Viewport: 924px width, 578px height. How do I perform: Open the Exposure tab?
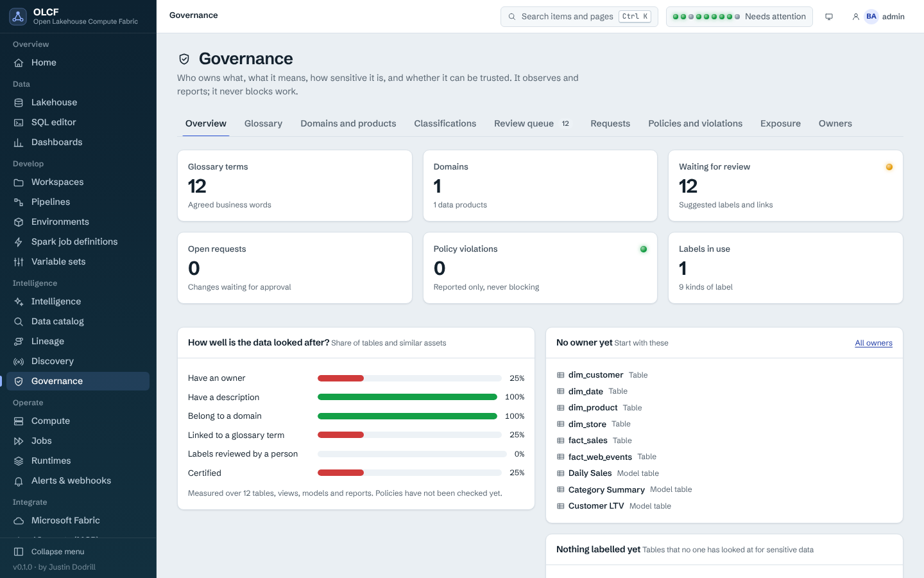pyautogui.click(x=780, y=123)
